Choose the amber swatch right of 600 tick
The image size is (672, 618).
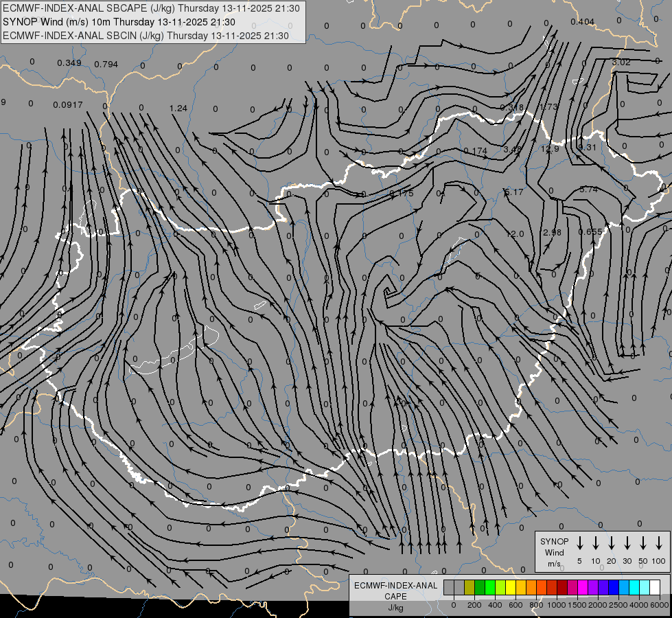point(521,587)
